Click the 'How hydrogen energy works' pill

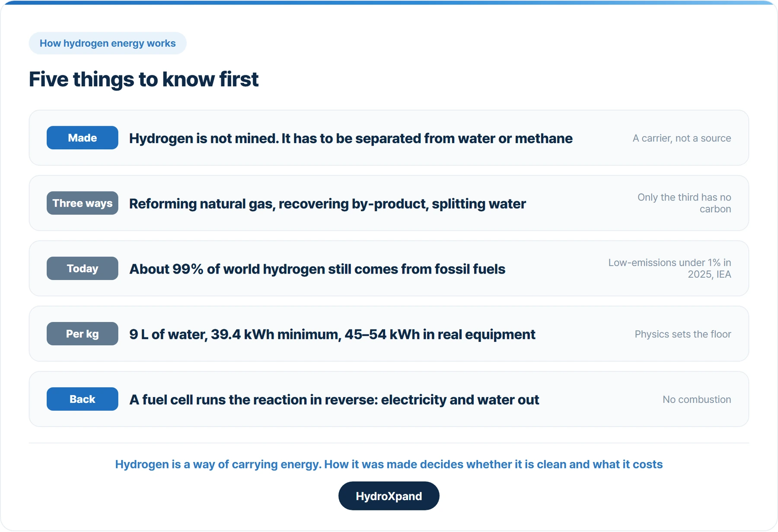point(108,43)
